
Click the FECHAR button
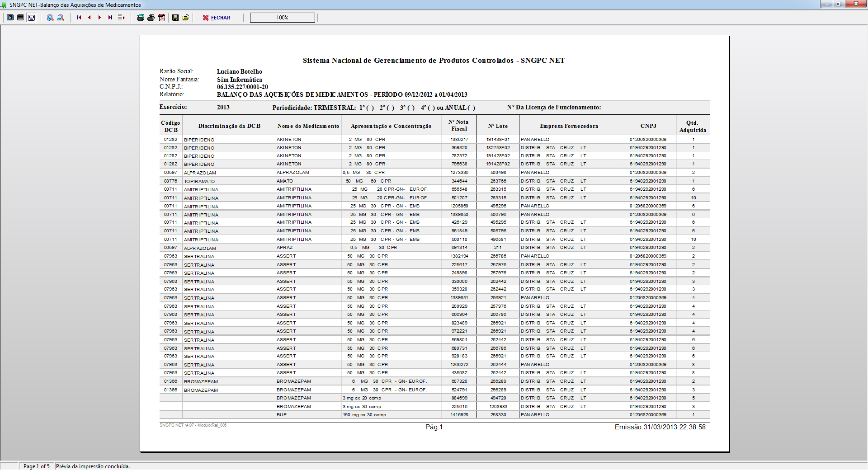(x=217, y=18)
